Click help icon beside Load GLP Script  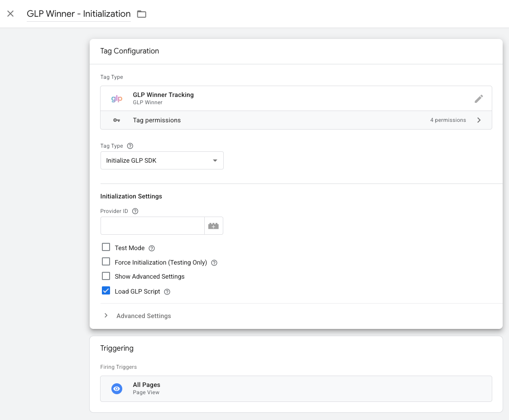167,292
